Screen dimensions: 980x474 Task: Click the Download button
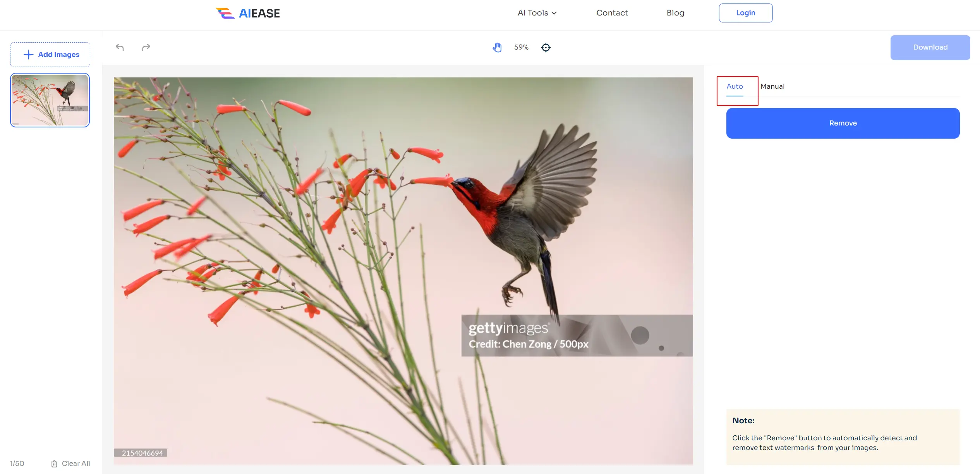click(930, 47)
